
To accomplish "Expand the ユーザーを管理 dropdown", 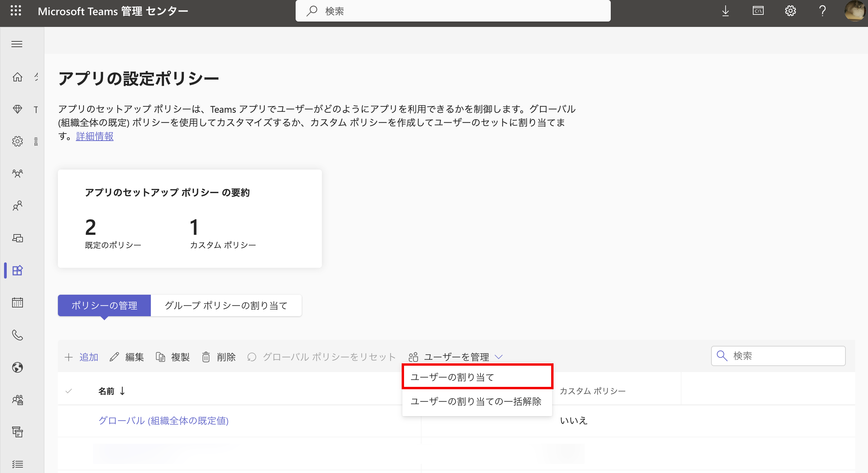I will 456,357.
